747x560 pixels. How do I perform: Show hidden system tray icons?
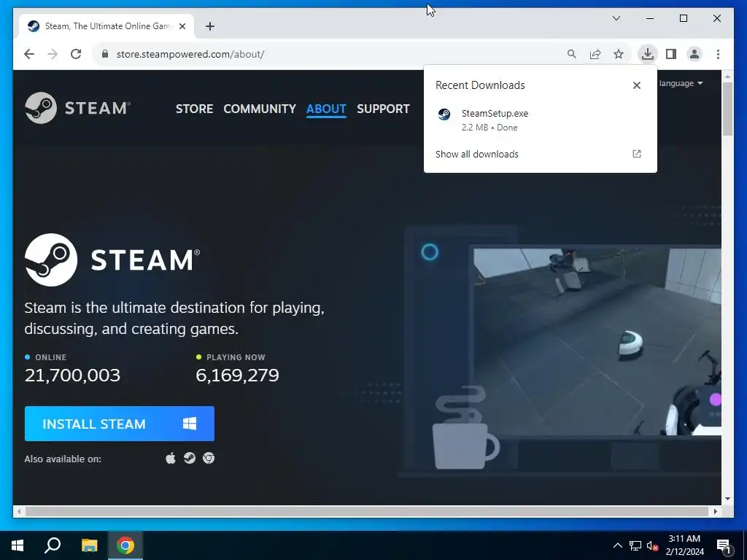617,545
